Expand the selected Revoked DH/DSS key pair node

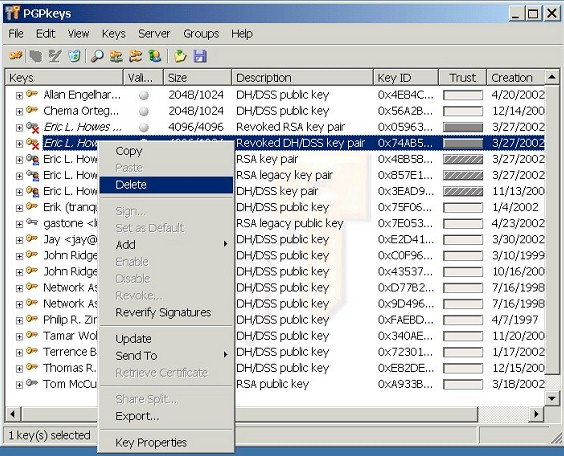(19, 144)
